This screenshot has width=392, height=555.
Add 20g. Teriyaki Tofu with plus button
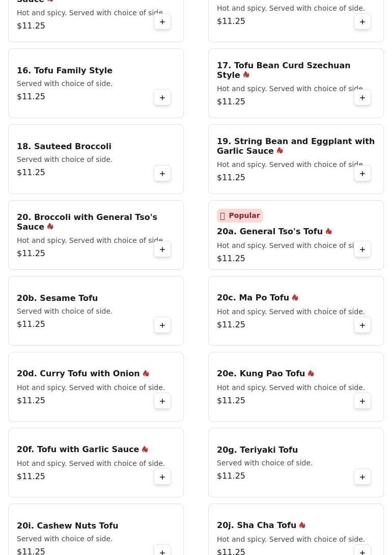click(x=362, y=477)
